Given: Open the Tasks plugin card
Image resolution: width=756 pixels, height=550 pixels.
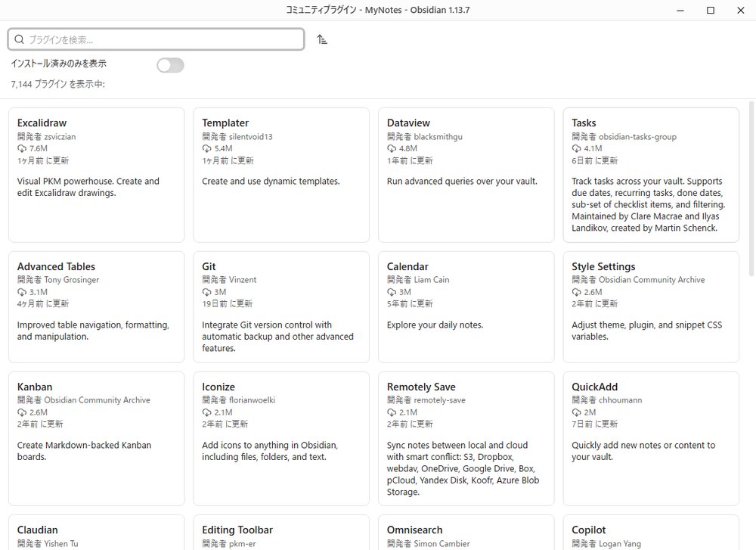Looking at the screenshot, I should tap(651, 175).
